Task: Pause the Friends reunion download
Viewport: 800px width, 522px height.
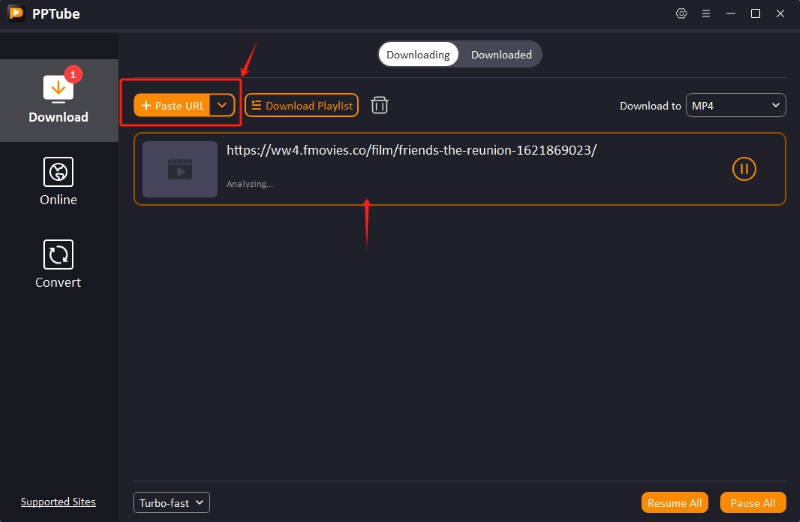Action: click(743, 169)
